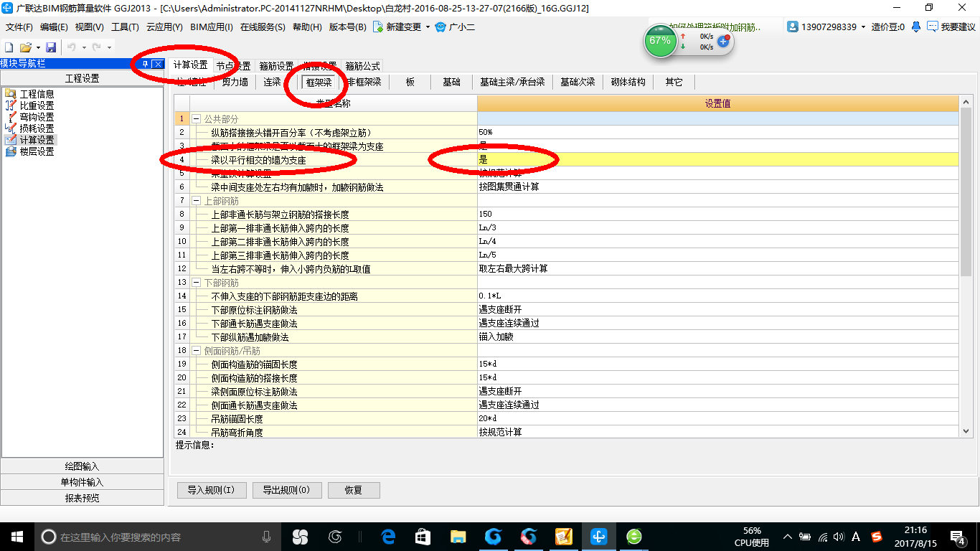Viewport: 980px width, 551px height.
Task: Pin the 模块导航栏 panel with pushpin icon
Action: (x=145, y=64)
